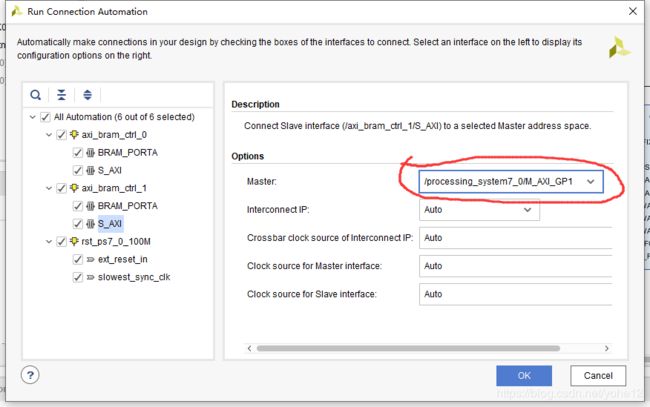
Task: Toggle the All Automation checkbox
Action: pyautogui.click(x=45, y=117)
